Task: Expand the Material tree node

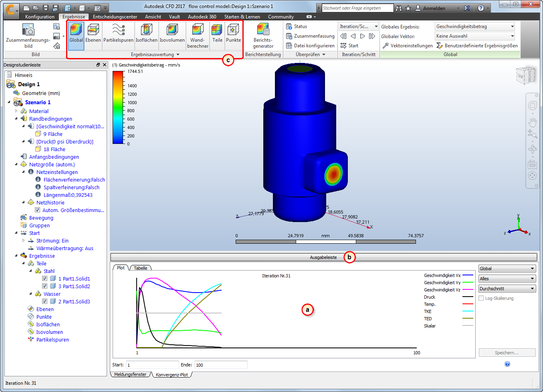Action: (x=16, y=111)
